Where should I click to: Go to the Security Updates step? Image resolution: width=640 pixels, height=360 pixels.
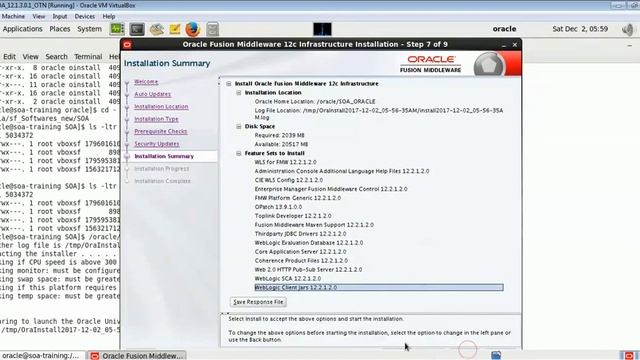point(157,144)
